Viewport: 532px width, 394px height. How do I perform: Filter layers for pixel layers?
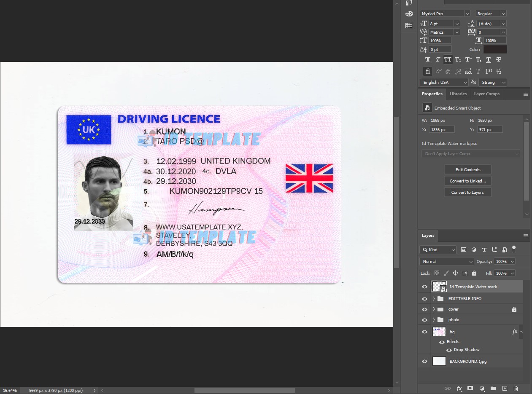pyautogui.click(x=464, y=249)
